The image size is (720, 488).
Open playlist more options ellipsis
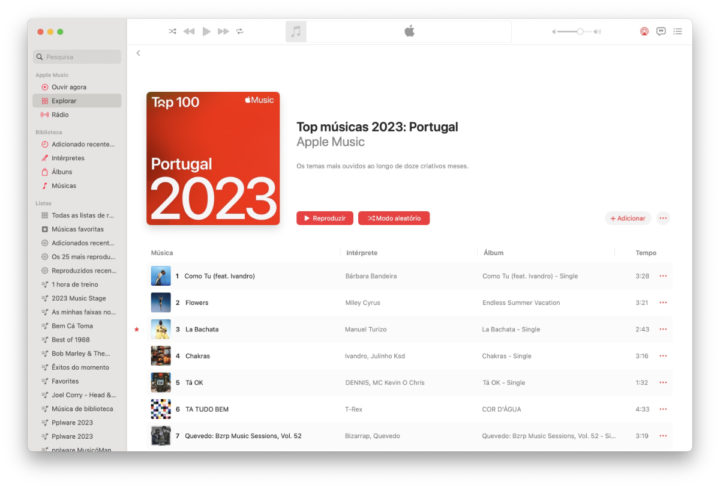(x=663, y=218)
